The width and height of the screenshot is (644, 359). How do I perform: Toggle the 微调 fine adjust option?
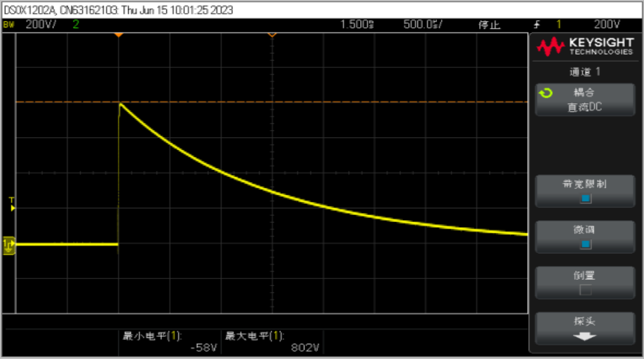[x=585, y=237]
